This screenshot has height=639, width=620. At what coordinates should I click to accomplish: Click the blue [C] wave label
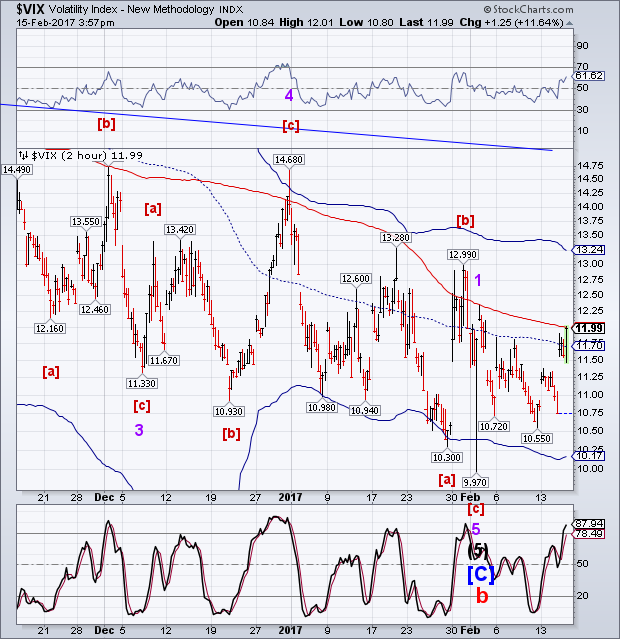coord(481,574)
